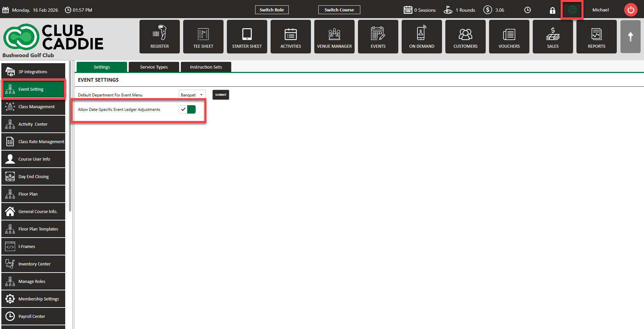Click the settings gear icon
This screenshot has height=329, width=644.
point(572,10)
